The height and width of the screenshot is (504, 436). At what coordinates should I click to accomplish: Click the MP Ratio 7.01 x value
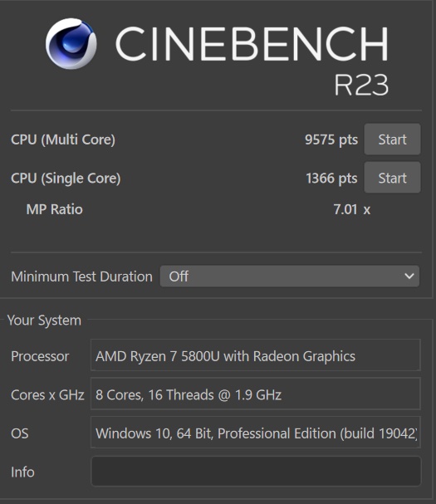[x=352, y=209]
